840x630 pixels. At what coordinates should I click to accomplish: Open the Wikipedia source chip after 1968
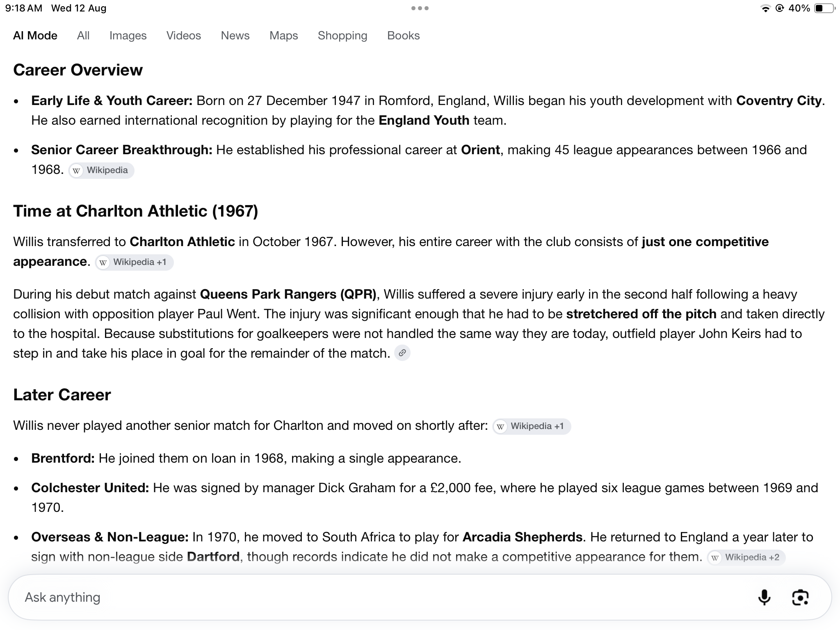click(101, 170)
